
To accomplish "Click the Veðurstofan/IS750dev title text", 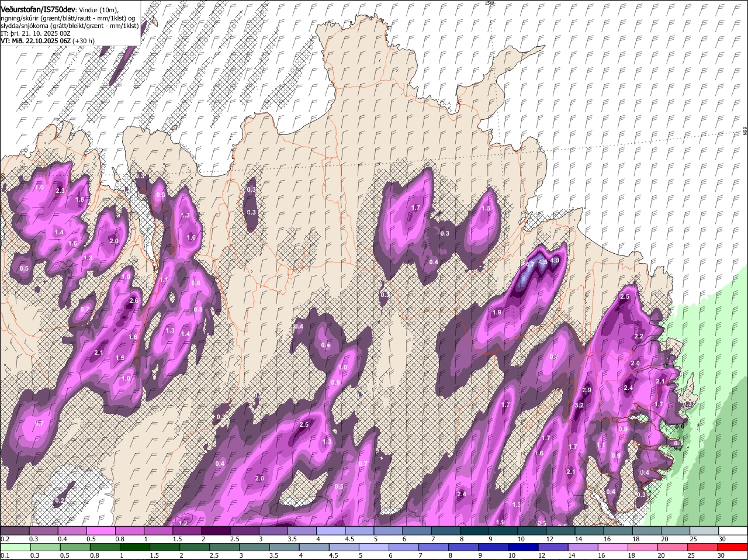I will click(38, 9).
